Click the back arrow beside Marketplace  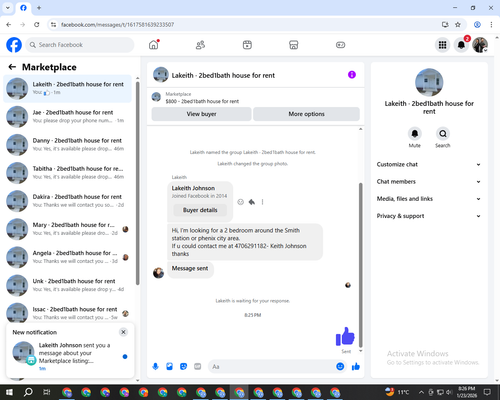(12, 67)
